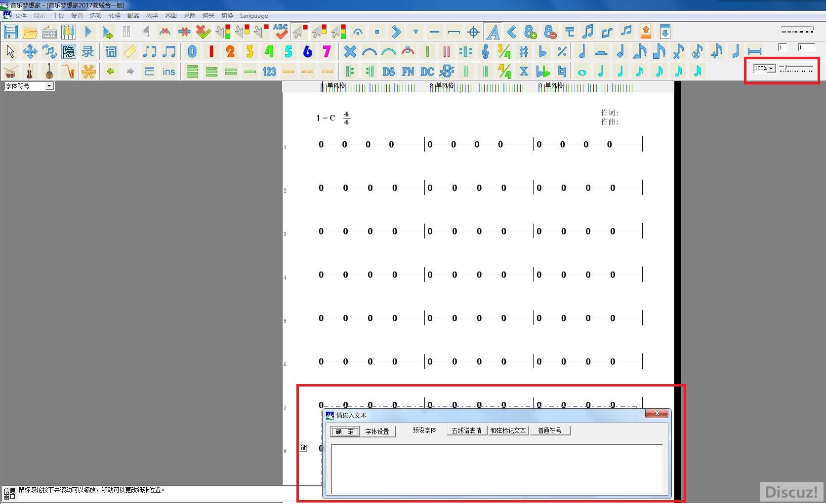Image resolution: width=826 pixels, height=504 pixels.
Task: Click the Save floppy disk icon
Action: click(x=10, y=32)
